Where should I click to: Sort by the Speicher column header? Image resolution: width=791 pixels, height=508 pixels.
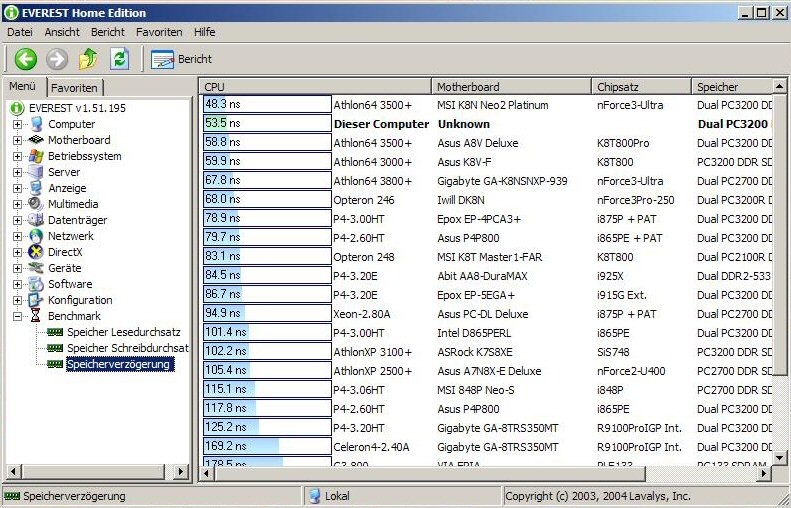tap(732, 87)
